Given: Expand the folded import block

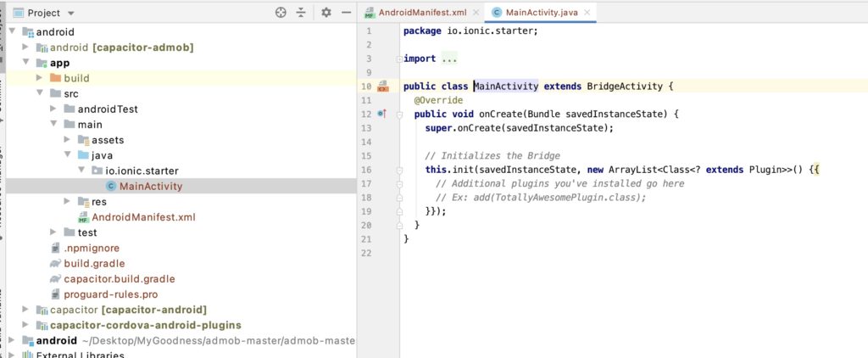Looking at the screenshot, I should (x=400, y=59).
